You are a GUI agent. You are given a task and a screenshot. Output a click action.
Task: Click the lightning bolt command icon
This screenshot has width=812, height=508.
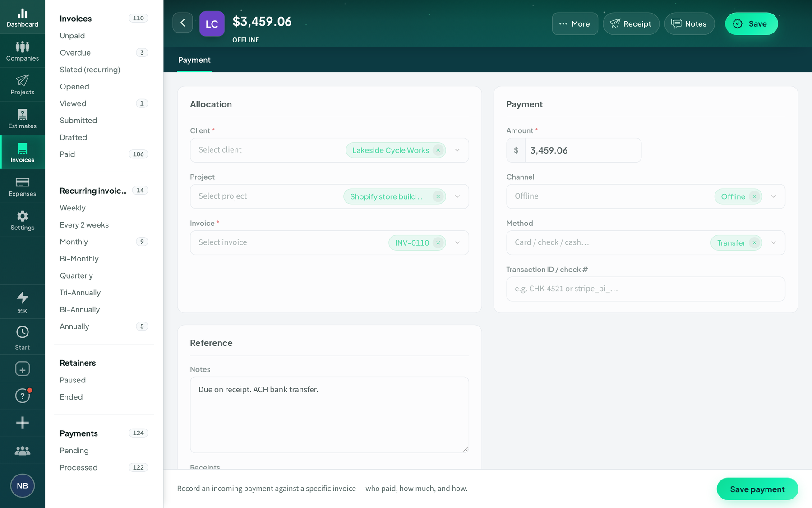point(22,302)
